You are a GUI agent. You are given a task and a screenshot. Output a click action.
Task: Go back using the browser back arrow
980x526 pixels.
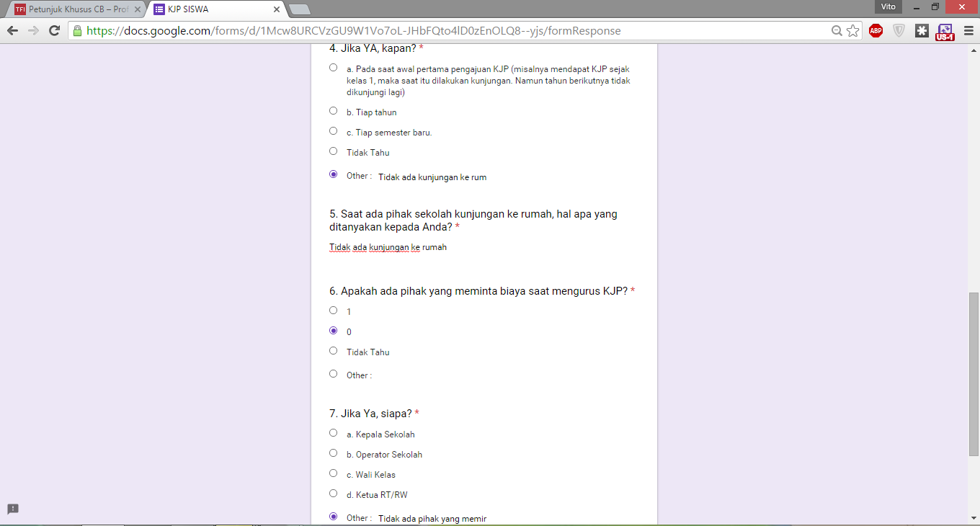[12, 30]
